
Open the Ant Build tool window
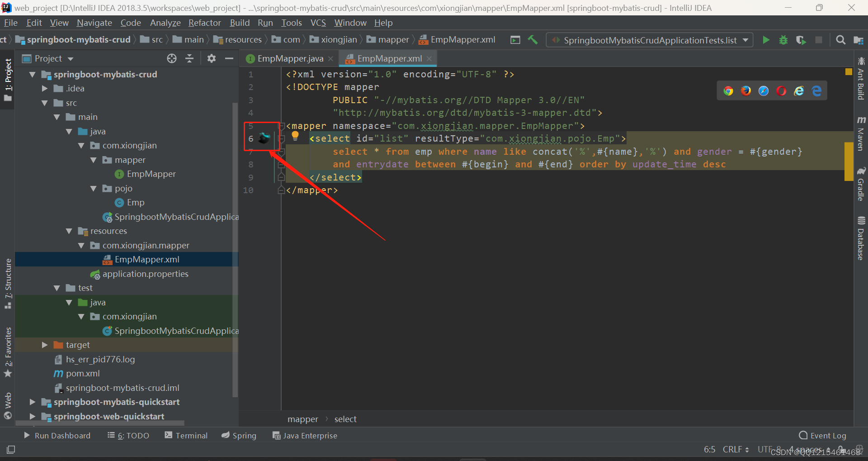861,78
